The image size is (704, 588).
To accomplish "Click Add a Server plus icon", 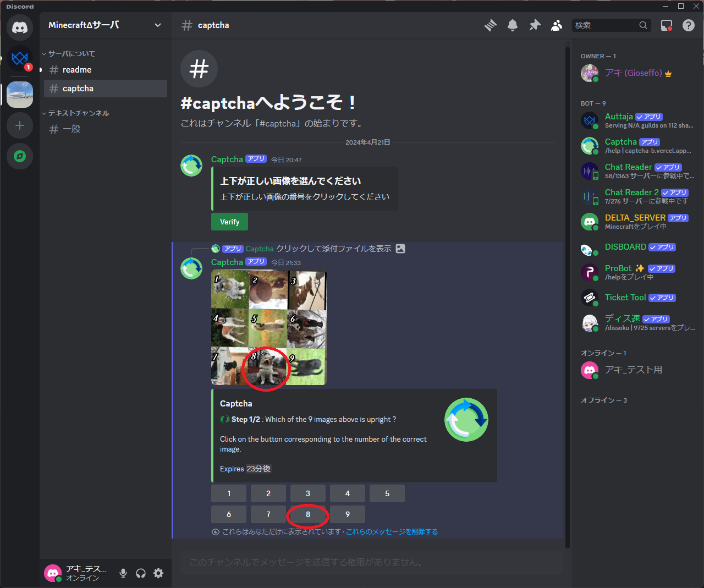I will [x=20, y=126].
